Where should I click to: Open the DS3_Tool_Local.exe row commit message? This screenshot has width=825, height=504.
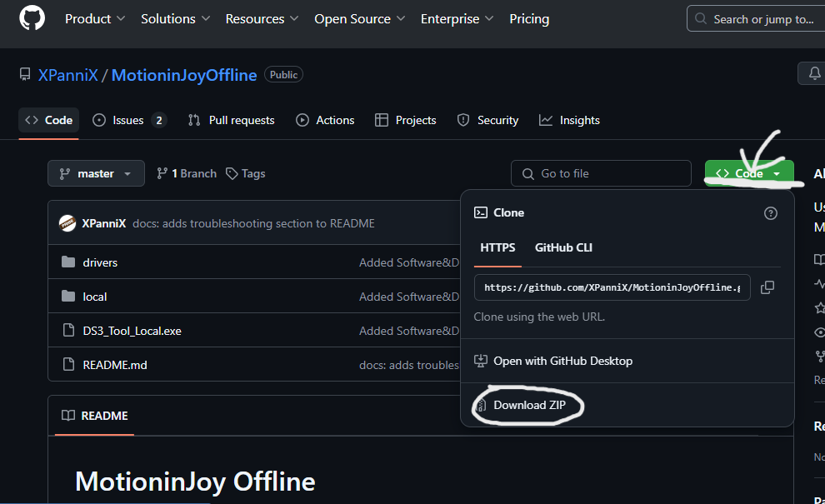pyautogui.click(x=409, y=331)
